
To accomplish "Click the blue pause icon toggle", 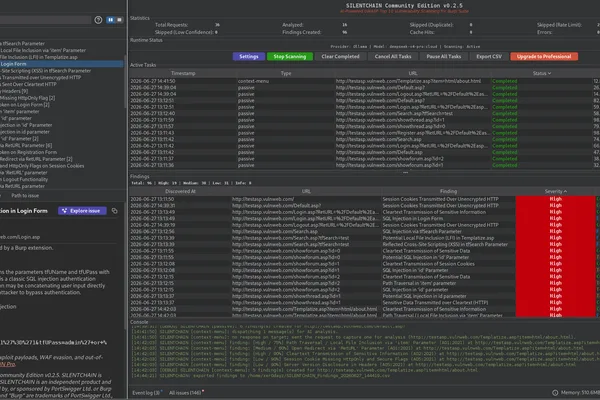I will [111, 20].
